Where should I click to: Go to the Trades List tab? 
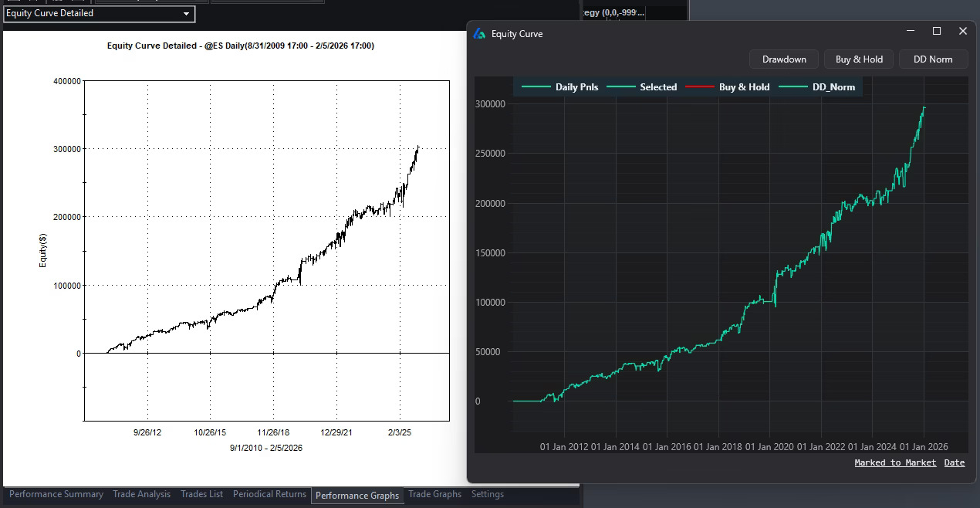pos(201,494)
